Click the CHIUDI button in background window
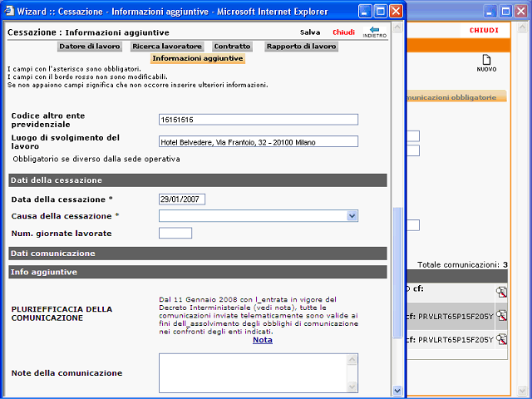 (484, 30)
